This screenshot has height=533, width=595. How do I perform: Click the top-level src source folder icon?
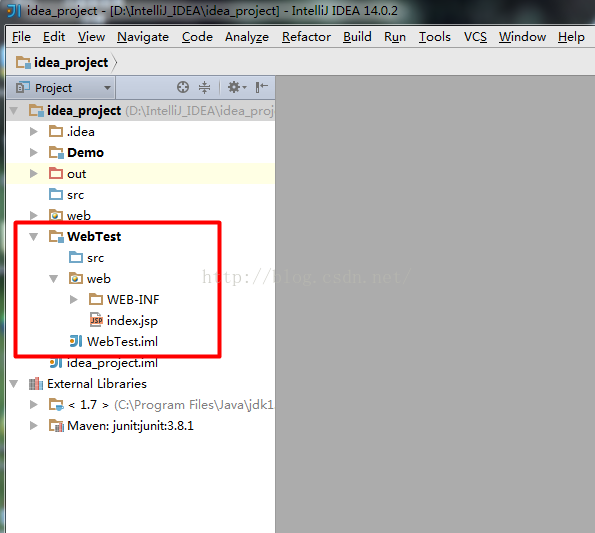click(56, 194)
